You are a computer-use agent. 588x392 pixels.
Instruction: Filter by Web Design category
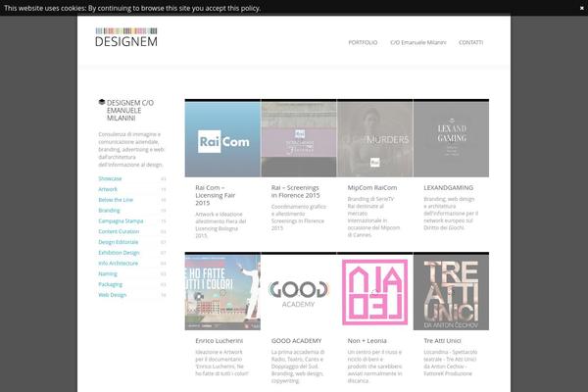[112, 295]
